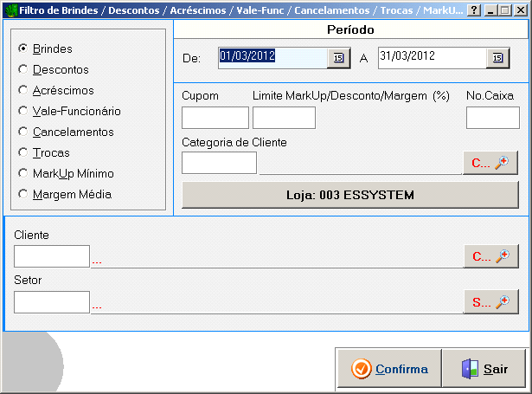Click the Cliente search magnifier button
The height and width of the screenshot is (394, 532).
tap(490, 256)
